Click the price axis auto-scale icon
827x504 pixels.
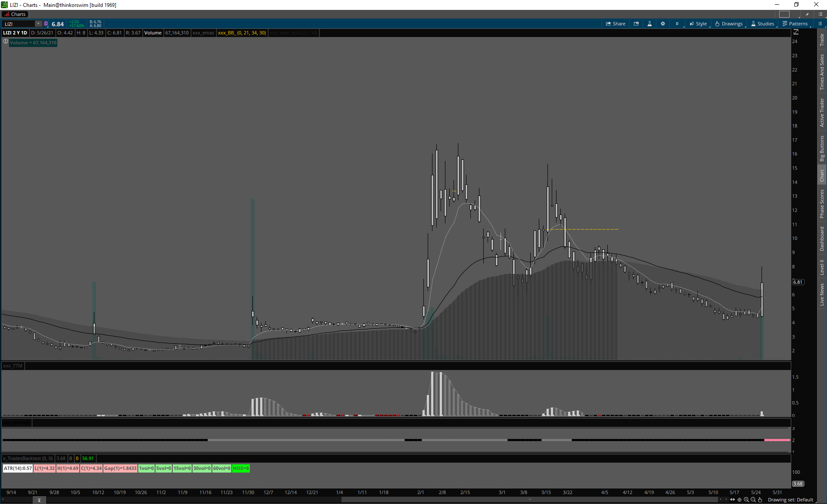pos(796,32)
